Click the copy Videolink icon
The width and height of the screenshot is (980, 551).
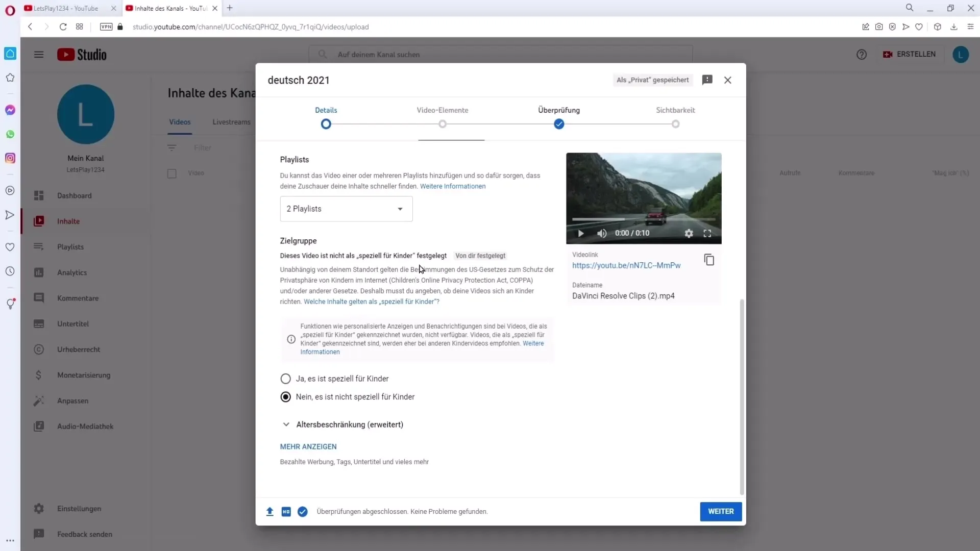click(709, 260)
